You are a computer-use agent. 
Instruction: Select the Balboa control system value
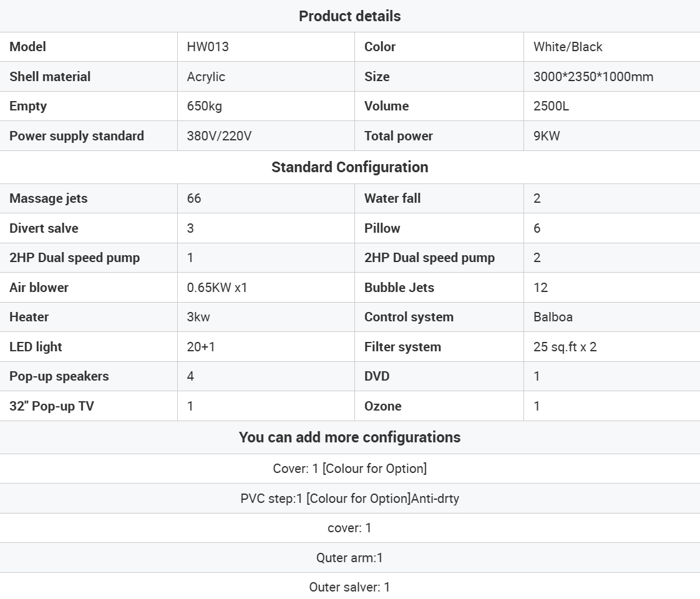click(x=553, y=317)
